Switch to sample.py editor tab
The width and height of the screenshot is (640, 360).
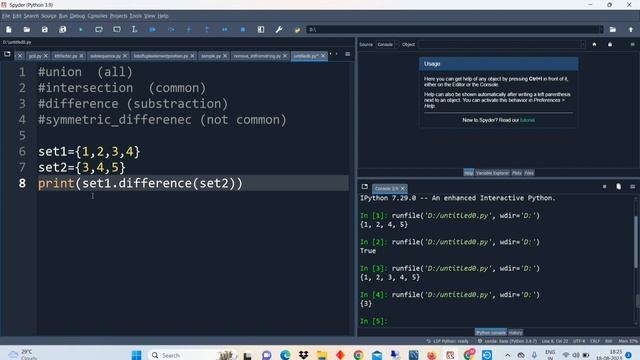click(211, 56)
